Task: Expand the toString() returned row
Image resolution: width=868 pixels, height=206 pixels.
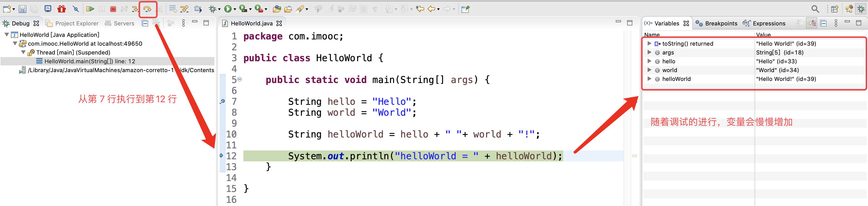Action: pos(649,44)
